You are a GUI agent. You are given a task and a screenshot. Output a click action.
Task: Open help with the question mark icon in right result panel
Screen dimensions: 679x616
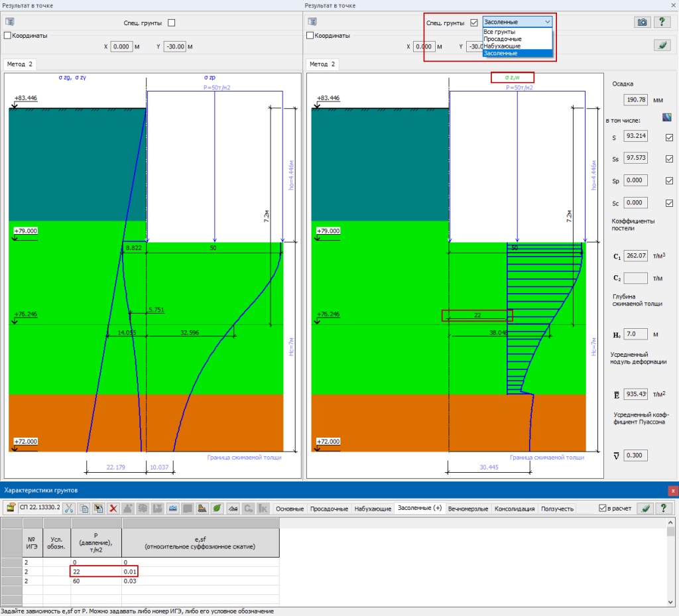point(661,22)
